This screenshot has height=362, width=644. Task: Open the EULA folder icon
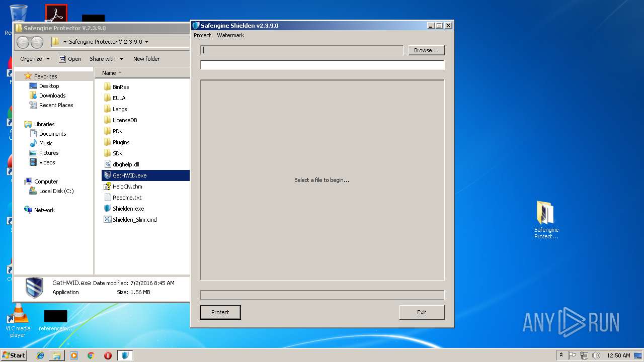point(107,98)
